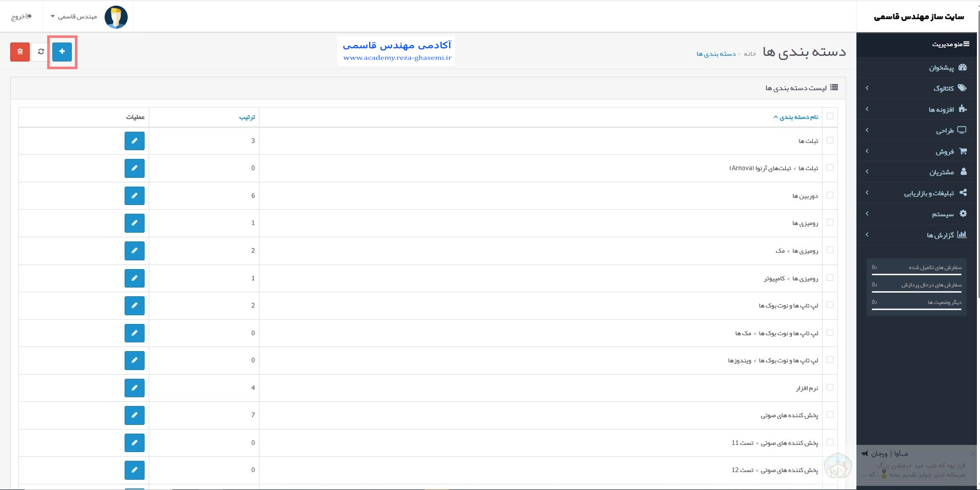
Task: Click the دسته بندی ها breadcrumb link
Action: point(716,54)
